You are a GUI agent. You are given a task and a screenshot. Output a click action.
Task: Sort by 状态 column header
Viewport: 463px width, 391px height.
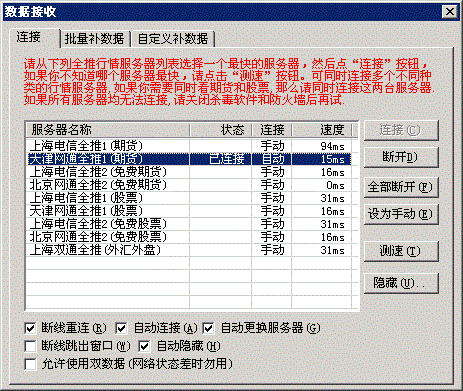220,130
